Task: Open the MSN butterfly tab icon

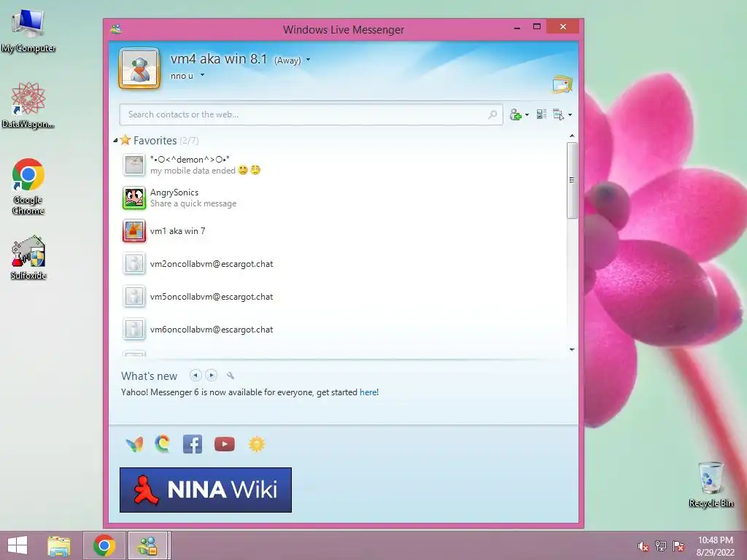Action: (134, 444)
